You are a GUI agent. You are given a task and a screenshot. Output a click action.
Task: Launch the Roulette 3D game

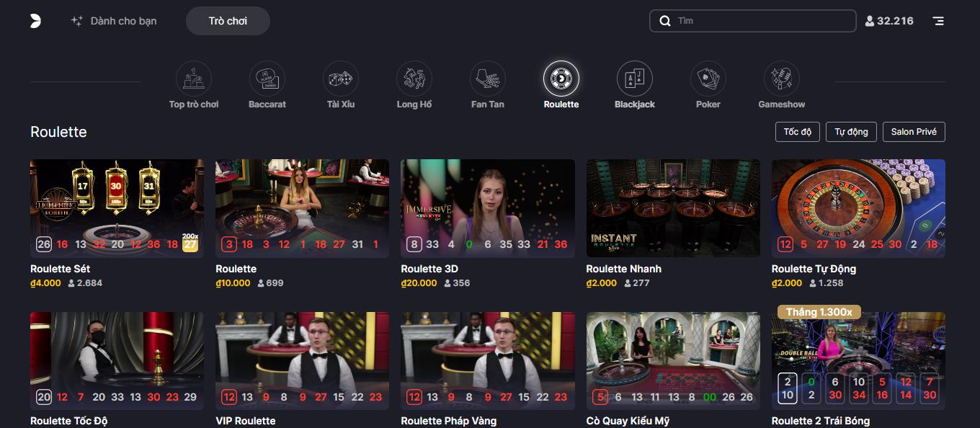[x=487, y=208]
